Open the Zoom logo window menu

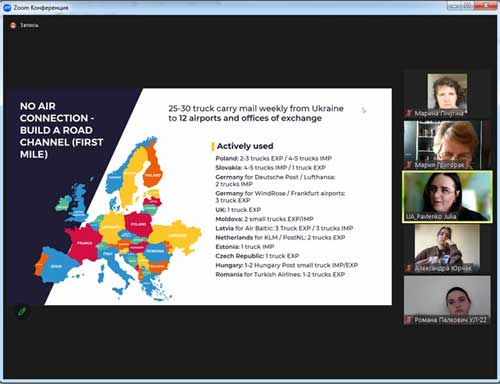7,7
